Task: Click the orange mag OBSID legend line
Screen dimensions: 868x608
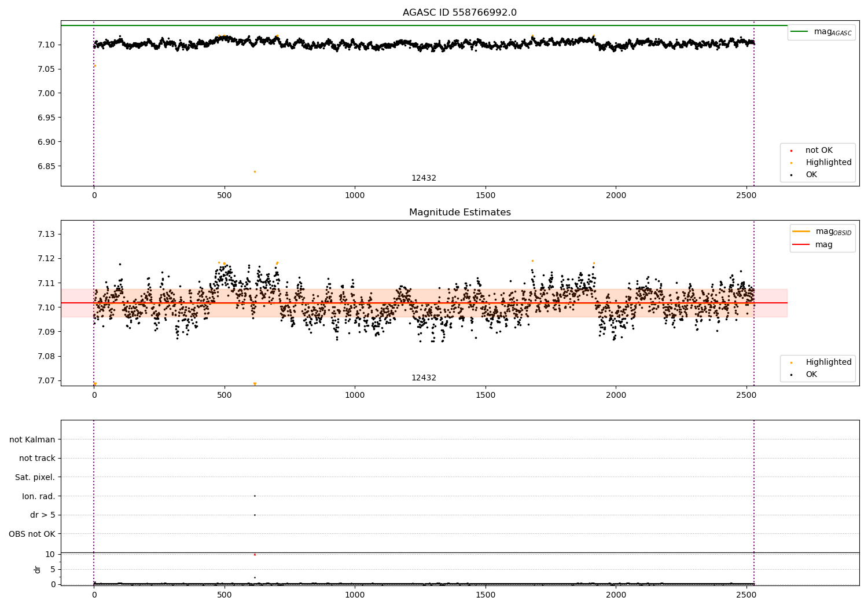Action: tap(801, 231)
